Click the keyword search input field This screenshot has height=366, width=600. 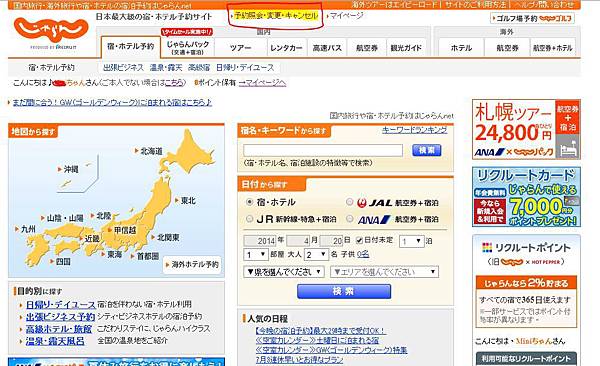(323, 150)
